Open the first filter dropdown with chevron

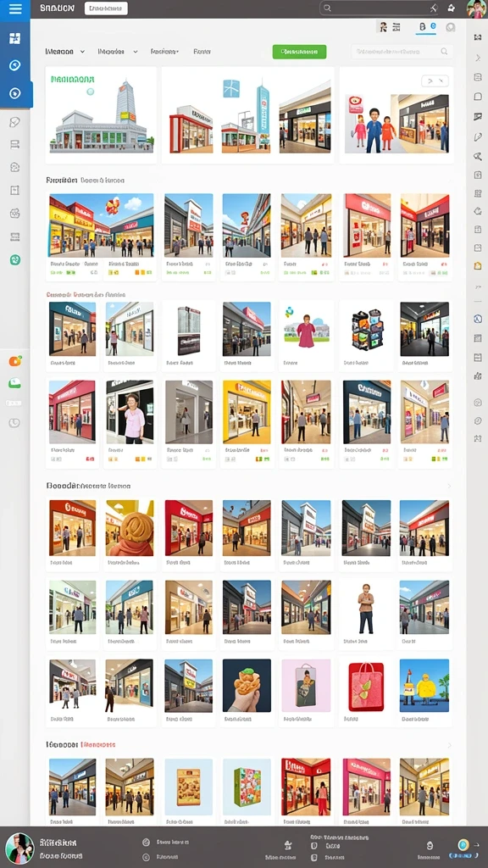point(65,52)
